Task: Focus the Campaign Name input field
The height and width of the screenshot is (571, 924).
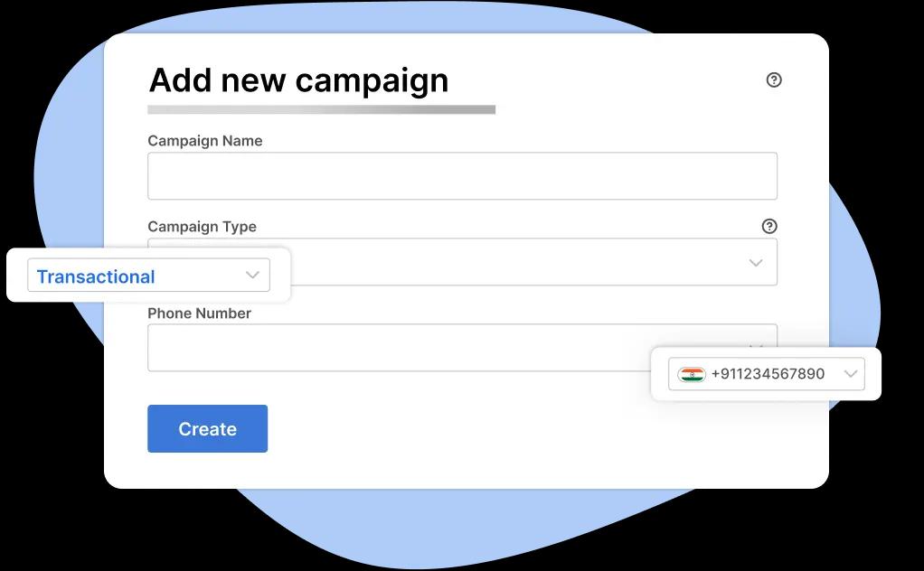Action: [462, 176]
